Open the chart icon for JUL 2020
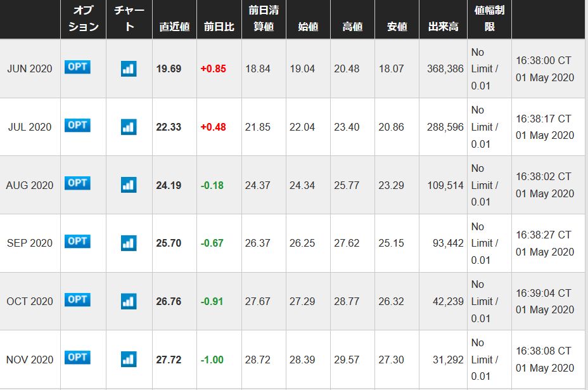Viewport: 588px width, 390px height. 129,127
